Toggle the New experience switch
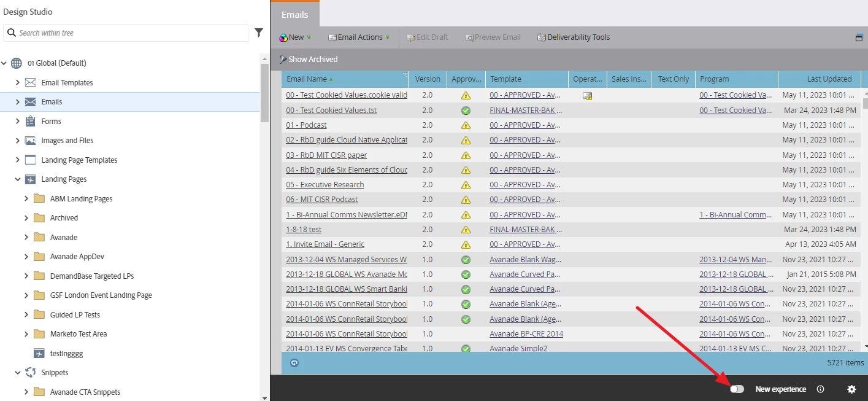The image size is (868, 401). 737,389
